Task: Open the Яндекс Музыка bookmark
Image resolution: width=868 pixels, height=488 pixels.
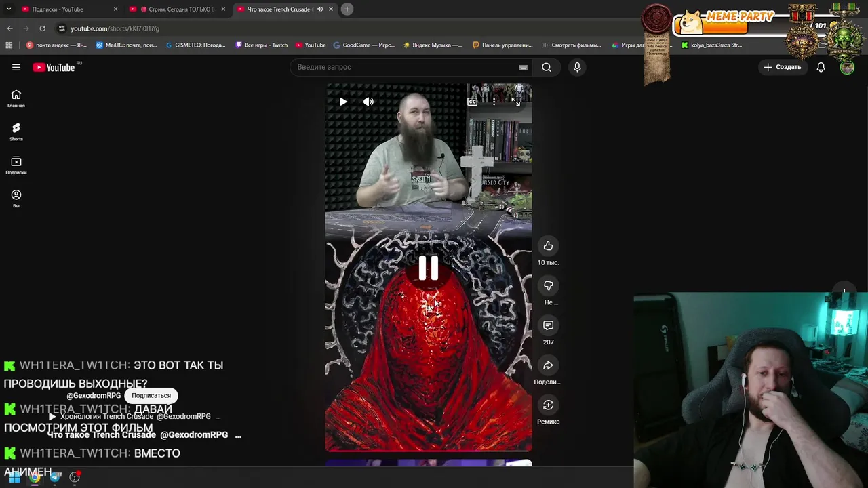Action: click(433, 45)
